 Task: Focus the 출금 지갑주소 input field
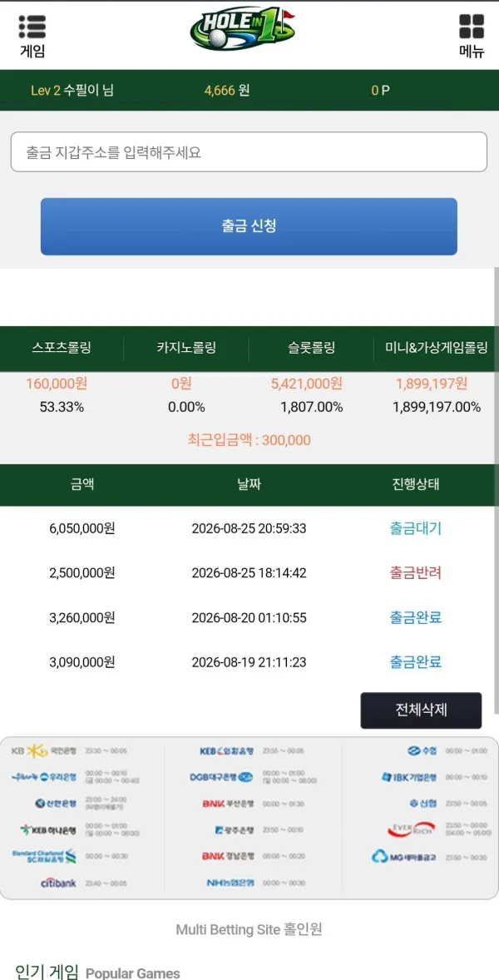pyautogui.click(x=249, y=152)
